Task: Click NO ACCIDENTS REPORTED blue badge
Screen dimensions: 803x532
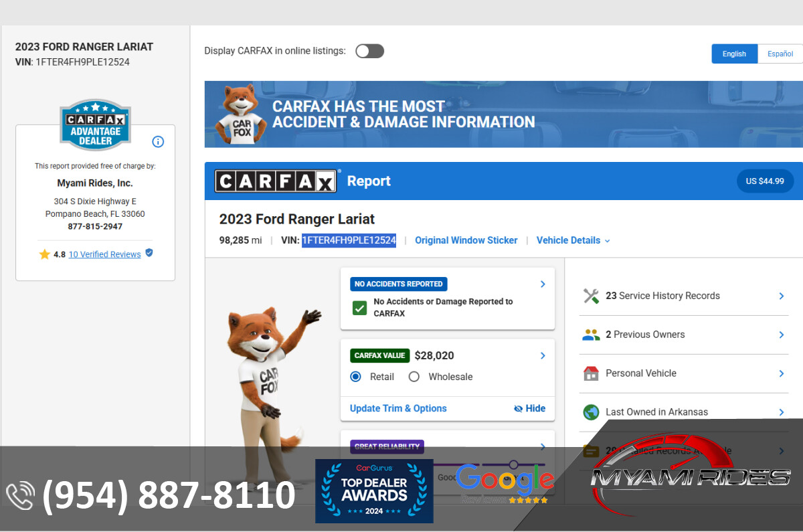Action: (x=398, y=284)
